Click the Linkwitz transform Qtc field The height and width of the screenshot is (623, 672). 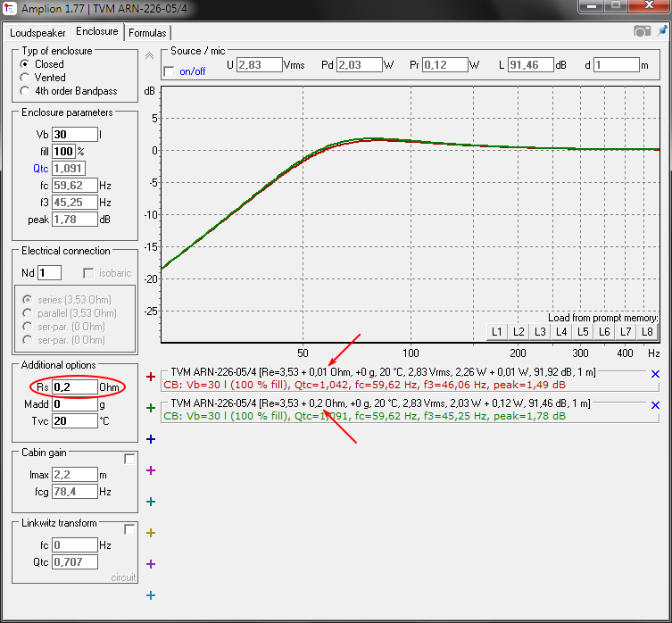point(75,562)
